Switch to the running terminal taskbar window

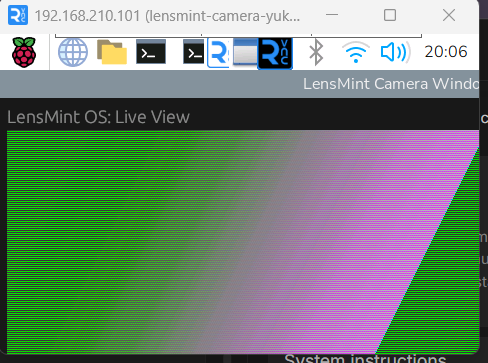[x=194, y=52]
